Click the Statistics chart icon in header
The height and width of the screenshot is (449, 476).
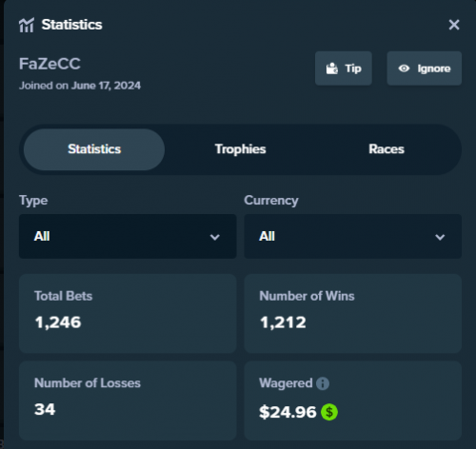point(27,25)
